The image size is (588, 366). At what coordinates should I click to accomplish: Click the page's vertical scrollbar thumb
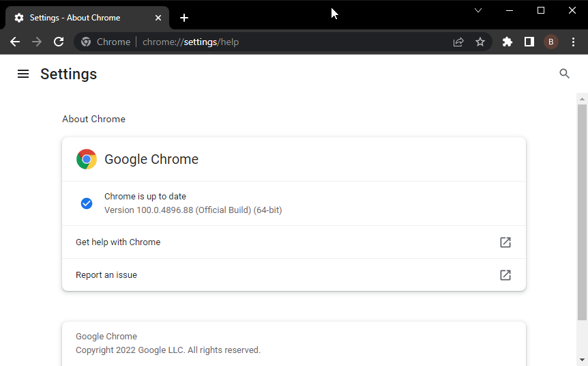[x=582, y=212]
